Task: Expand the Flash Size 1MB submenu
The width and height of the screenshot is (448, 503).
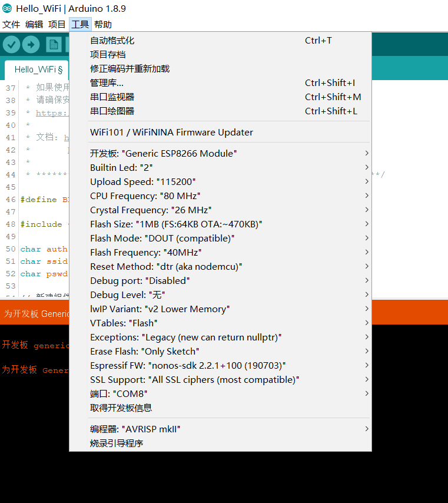Action: click(220, 224)
